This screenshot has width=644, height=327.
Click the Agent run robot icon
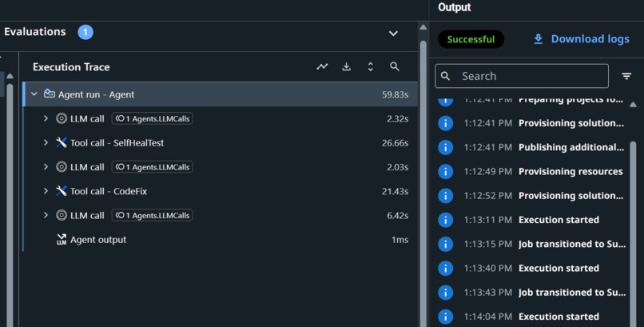tap(50, 94)
